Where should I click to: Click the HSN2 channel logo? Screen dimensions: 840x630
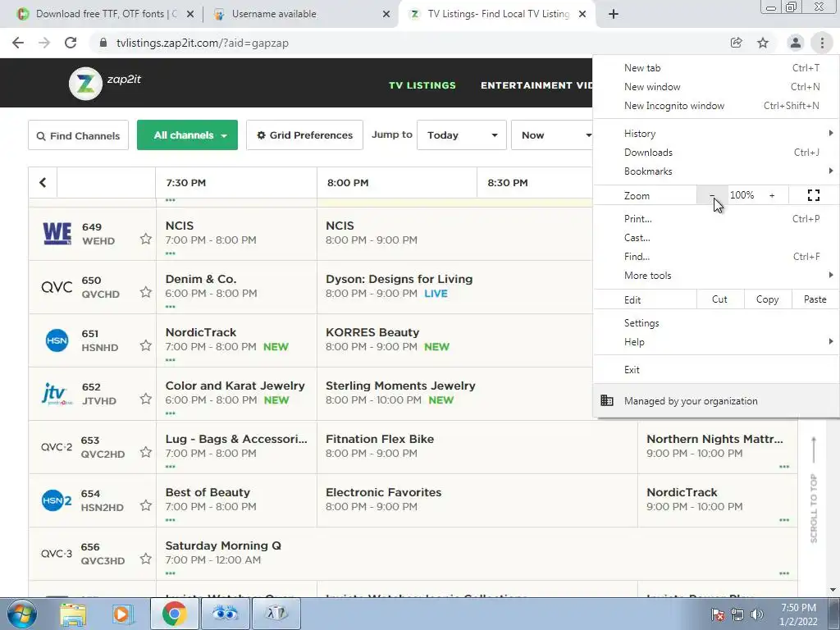[57, 500]
